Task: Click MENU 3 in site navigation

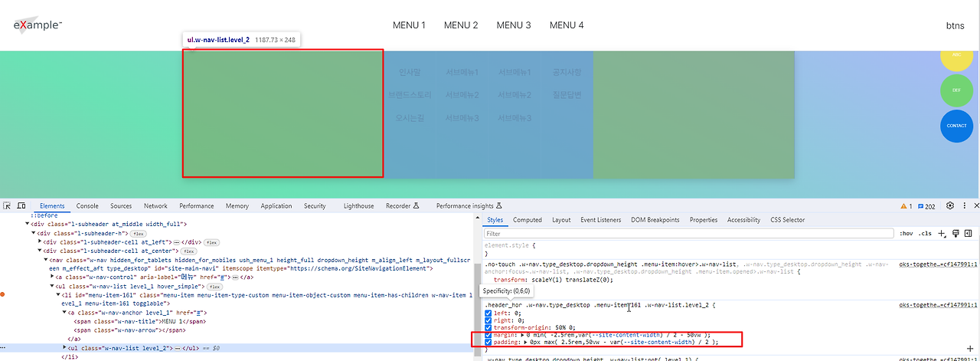Action: 514,25
